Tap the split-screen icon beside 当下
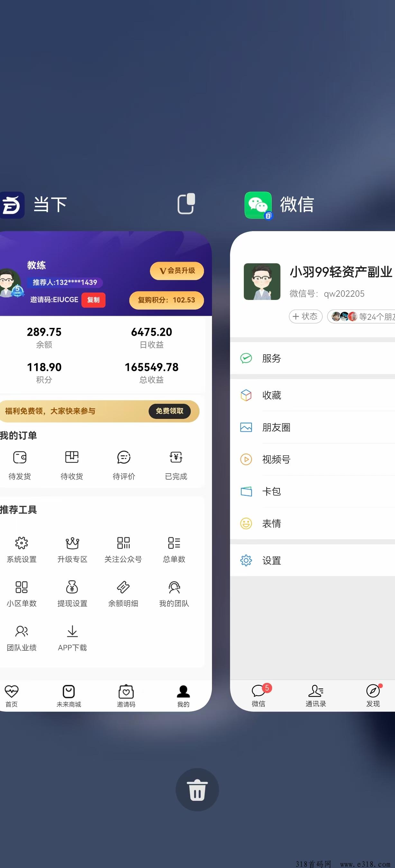The image size is (395, 868). 186,203
